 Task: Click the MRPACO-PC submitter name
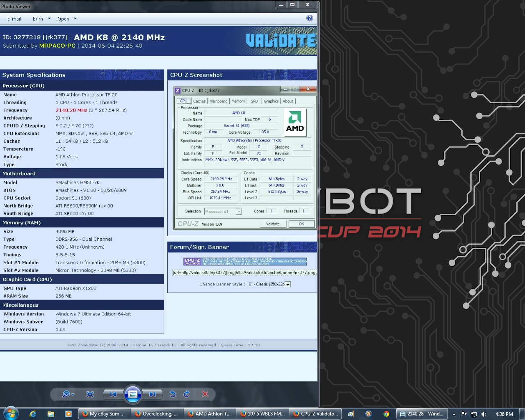pos(57,46)
